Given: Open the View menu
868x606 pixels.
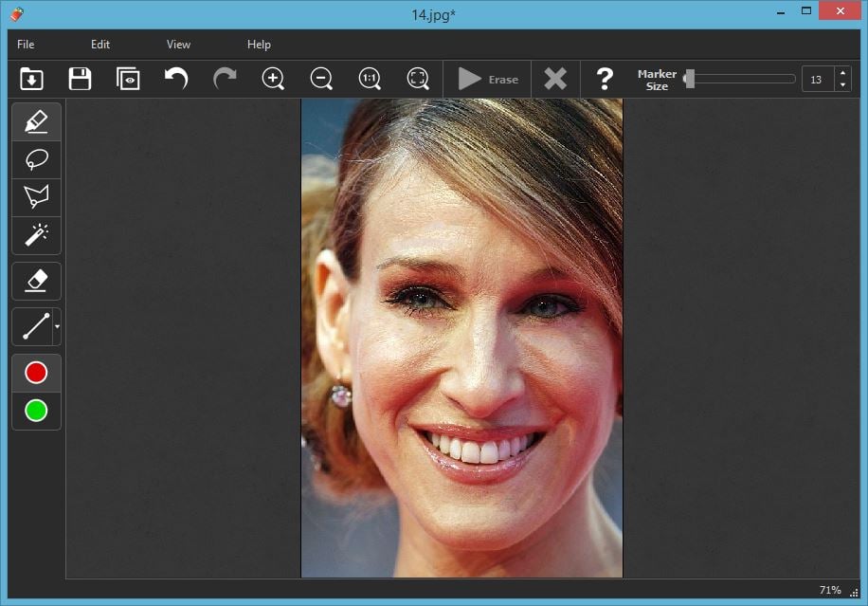Looking at the screenshot, I should click(178, 45).
